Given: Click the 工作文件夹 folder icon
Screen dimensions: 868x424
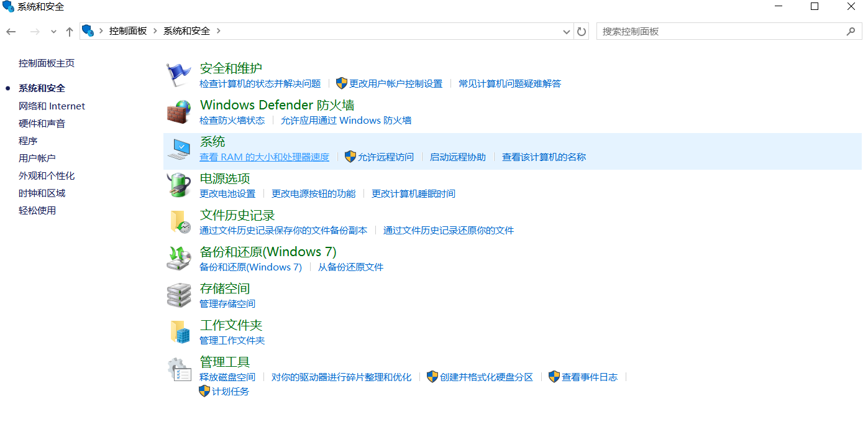Looking at the screenshot, I should (179, 332).
